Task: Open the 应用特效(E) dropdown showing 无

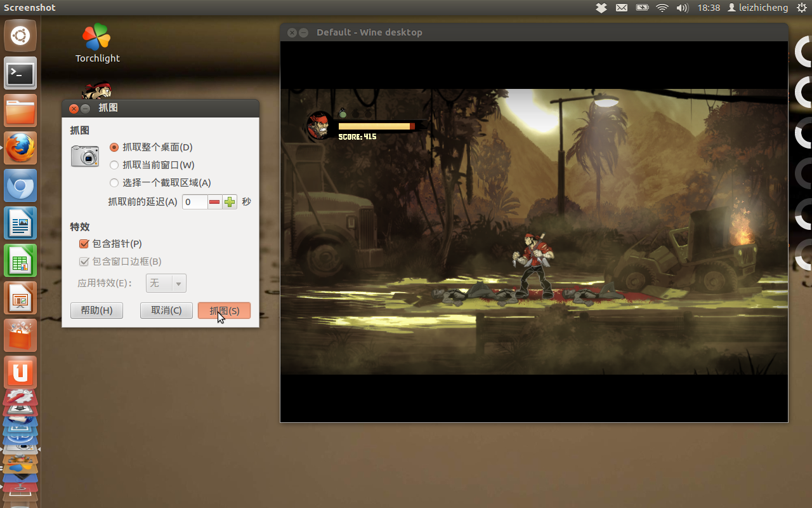Action: [x=166, y=283]
